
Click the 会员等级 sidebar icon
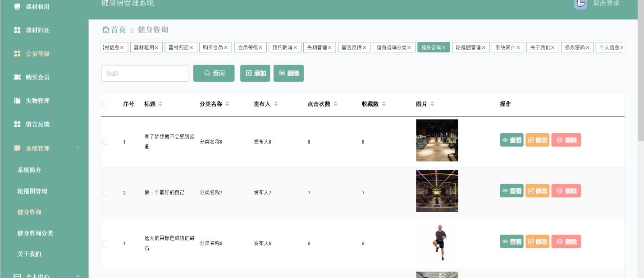[x=17, y=54]
